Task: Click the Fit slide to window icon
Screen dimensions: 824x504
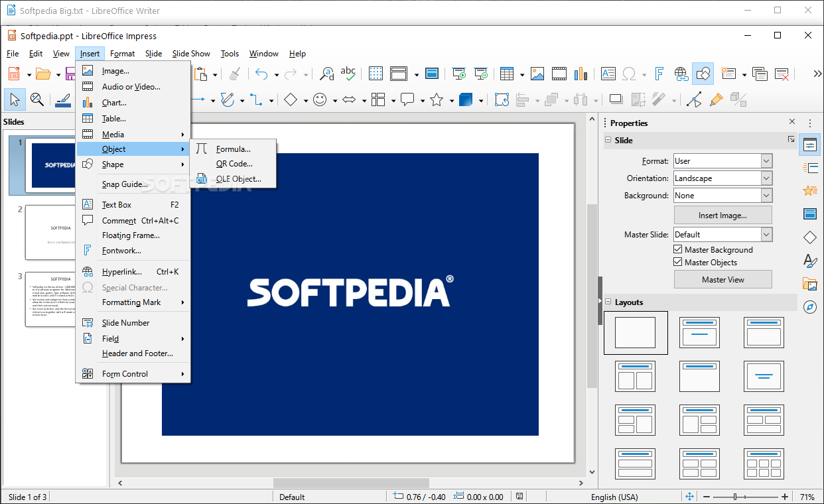Action: click(689, 497)
